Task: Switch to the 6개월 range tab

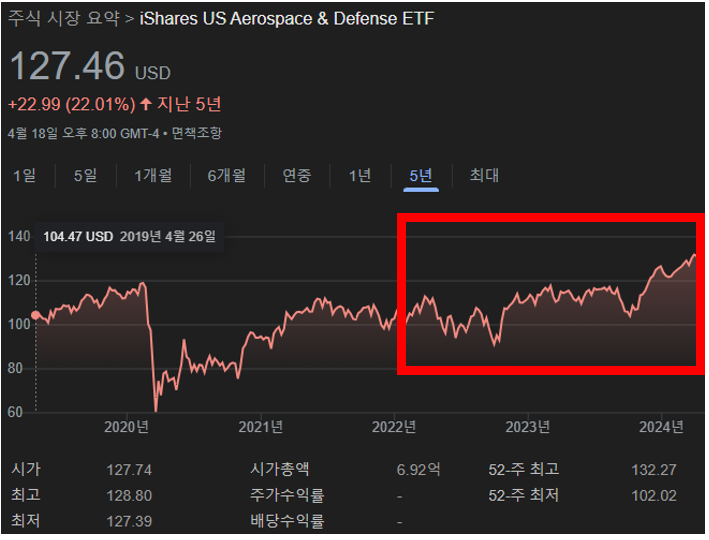Action: pyautogui.click(x=227, y=175)
